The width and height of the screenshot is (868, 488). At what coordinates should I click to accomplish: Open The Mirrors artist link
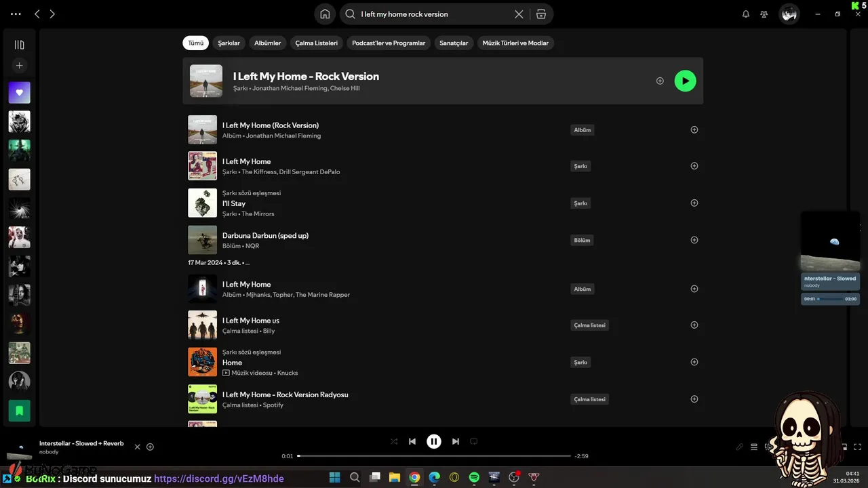(x=258, y=213)
